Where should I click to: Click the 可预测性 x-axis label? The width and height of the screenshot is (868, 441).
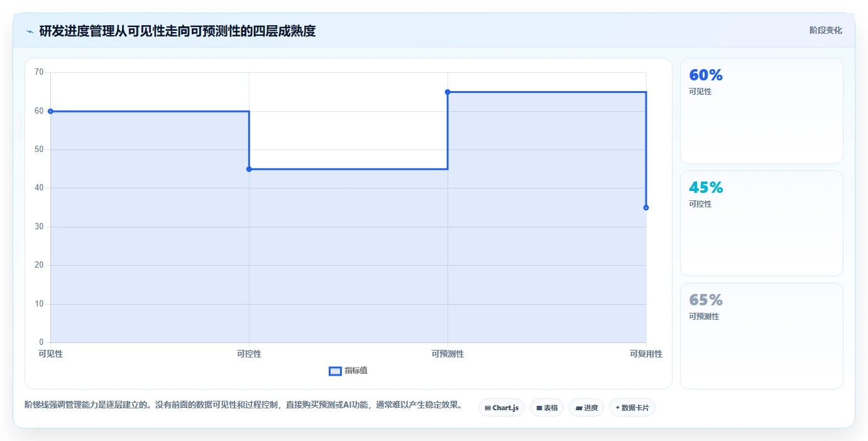(448, 354)
